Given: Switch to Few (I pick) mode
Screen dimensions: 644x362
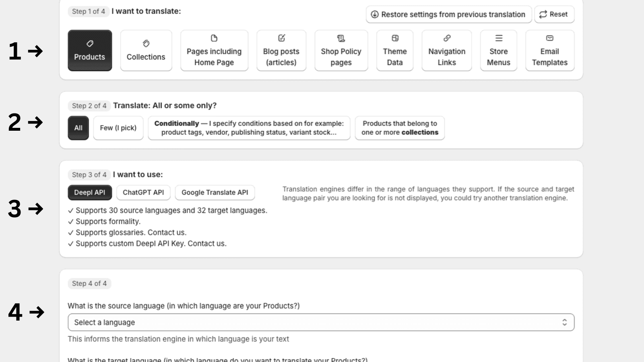Looking at the screenshot, I should [x=118, y=128].
